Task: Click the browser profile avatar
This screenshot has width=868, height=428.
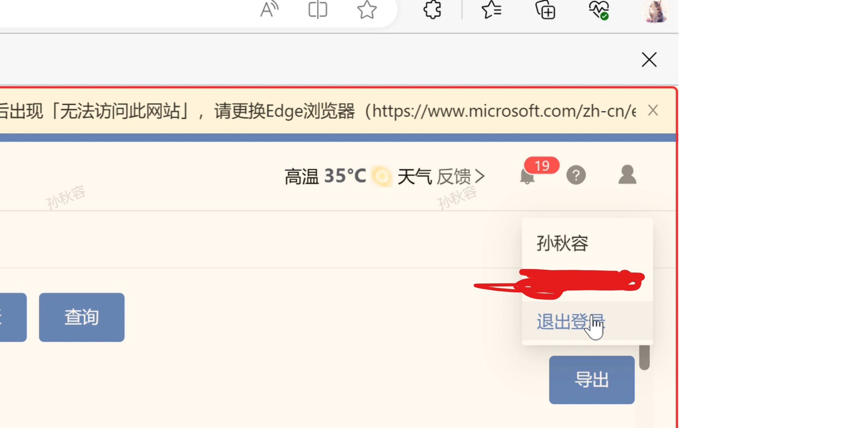Action: click(x=655, y=11)
